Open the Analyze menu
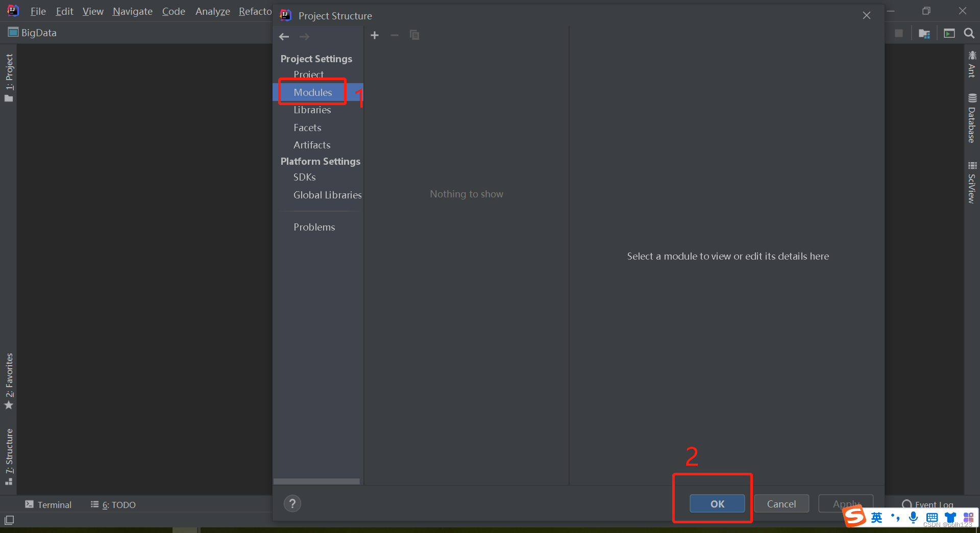The width and height of the screenshot is (980, 533). [x=213, y=11]
